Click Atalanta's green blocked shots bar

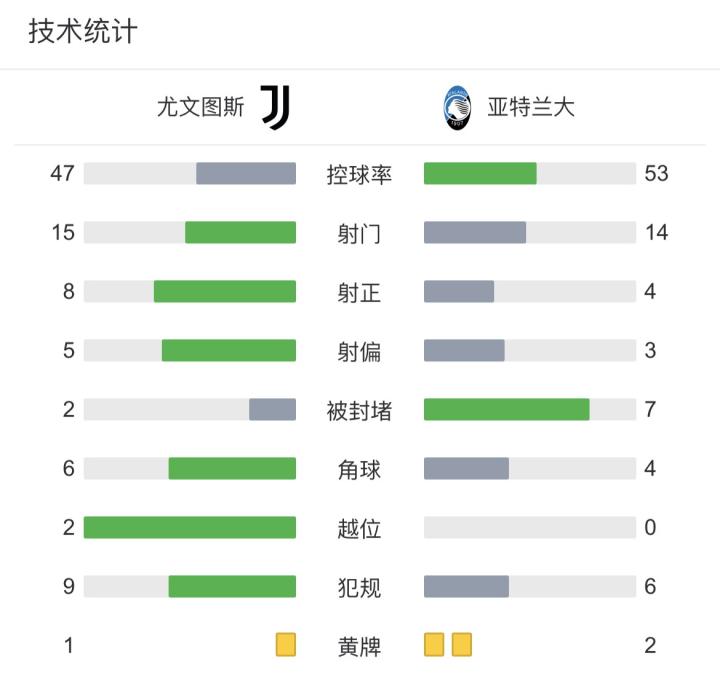click(506, 410)
